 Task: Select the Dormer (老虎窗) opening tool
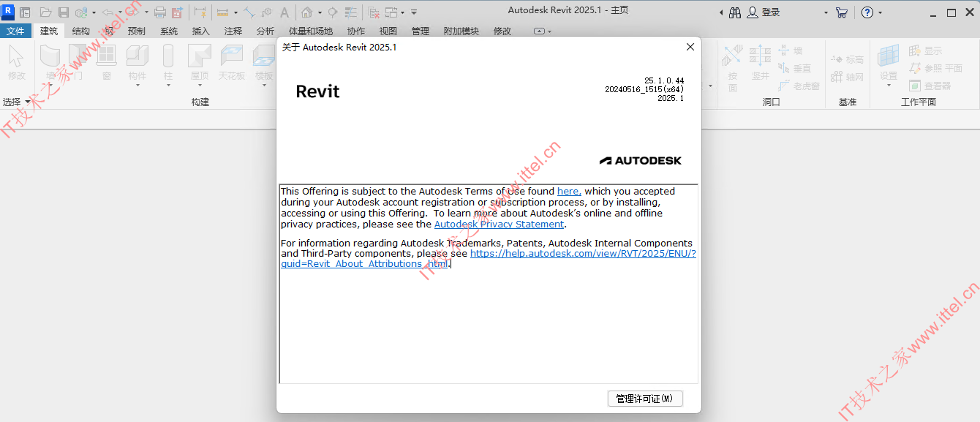(x=798, y=86)
